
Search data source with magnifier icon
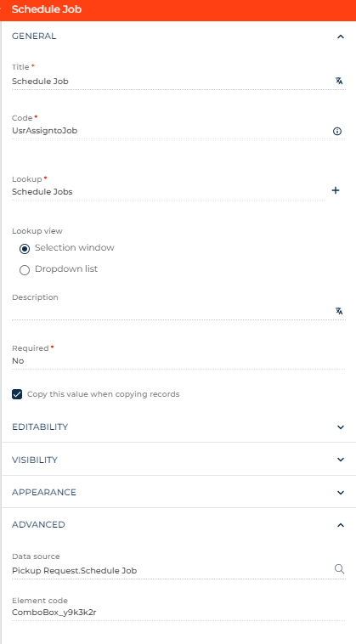[339, 569]
